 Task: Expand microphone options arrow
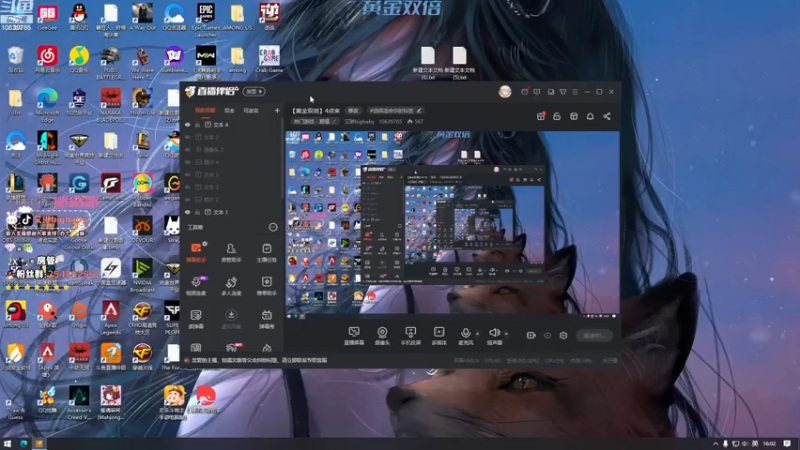pyautogui.click(x=478, y=334)
